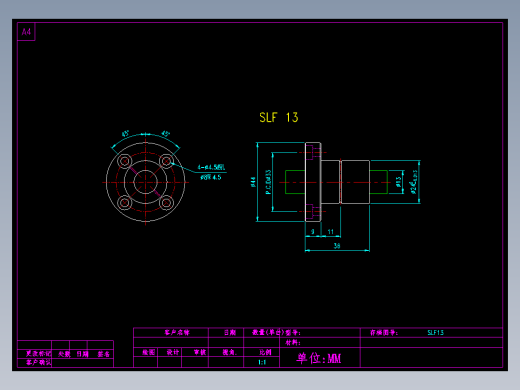This screenshot has width=520, height=390.
Task: Click the "存档图号:" label
Action: [384, 332]
